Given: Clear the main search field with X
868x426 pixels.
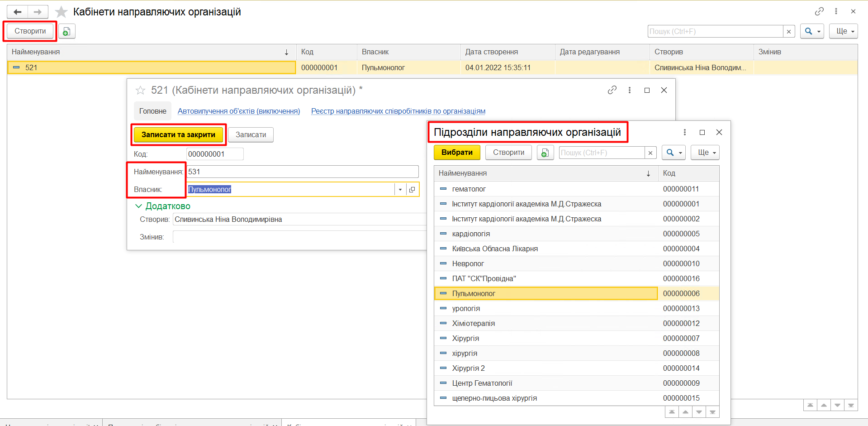Looking at the screenshot, I should [789, 31].
